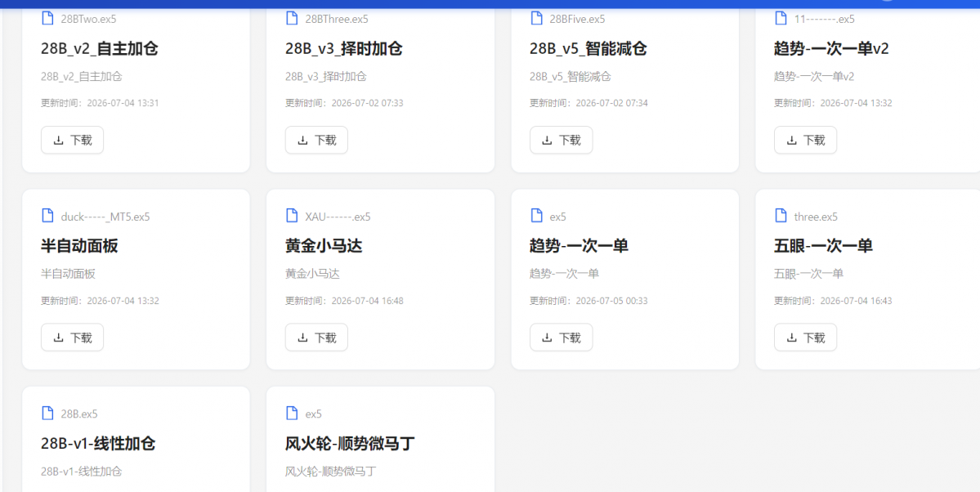Click the filename duck-----_MT5.ex5
The width and height of the screenshot is (980, 492).
(105, 217)
